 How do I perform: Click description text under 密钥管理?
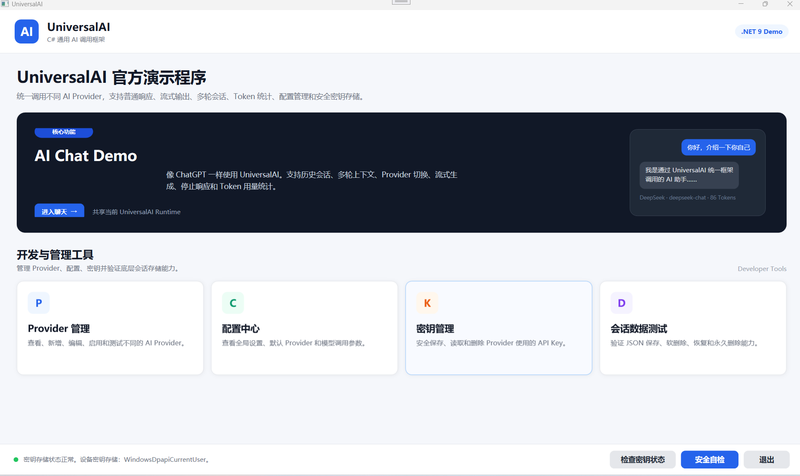pyautogui.click(x=492, y=343)
